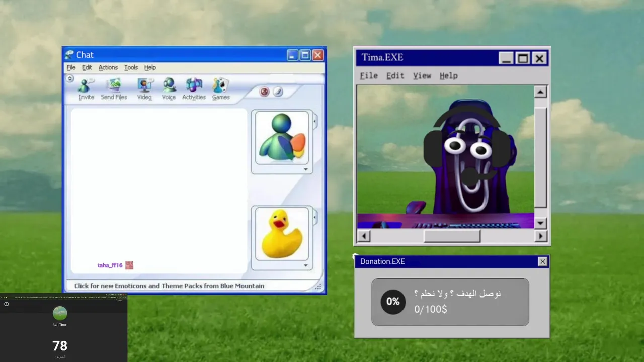Click the feedback icon in subscriber widget
Screen dimensions: 644x362
coord(6,304)
